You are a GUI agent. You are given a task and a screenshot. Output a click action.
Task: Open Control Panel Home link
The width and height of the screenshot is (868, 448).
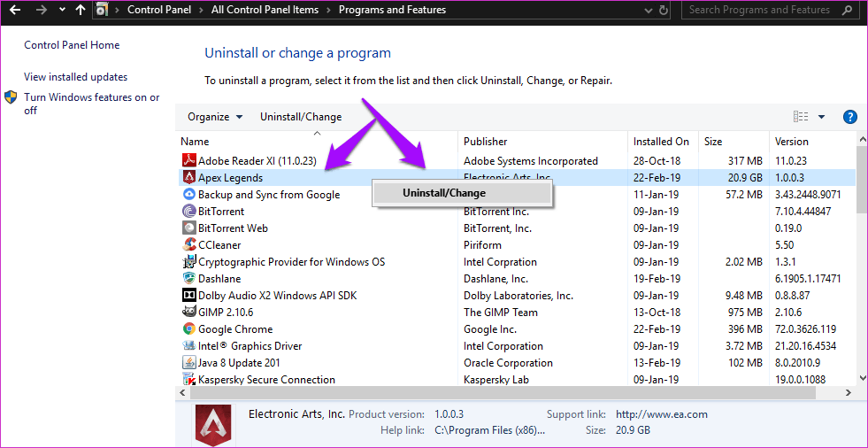tap(72, 45)
